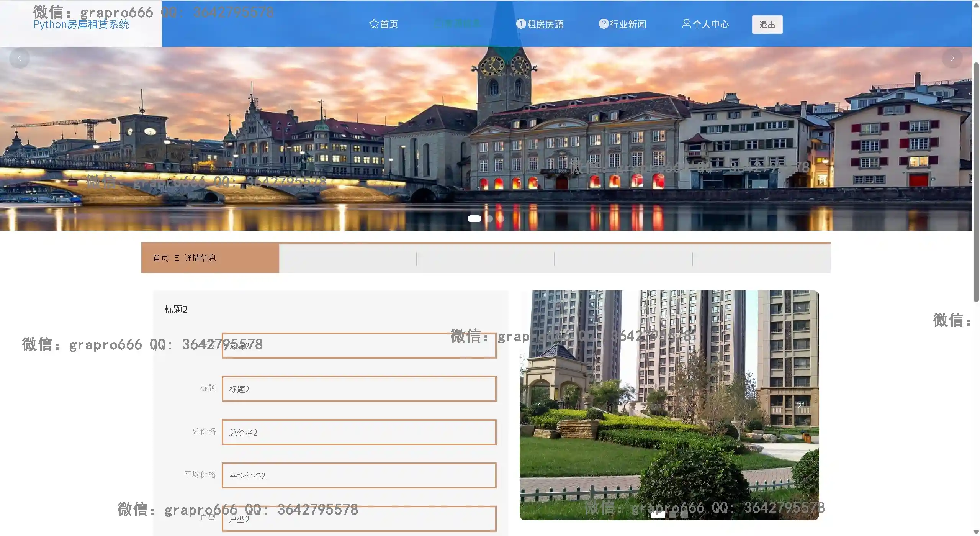Advance to next banner slide arrow

tap(952, 58)
